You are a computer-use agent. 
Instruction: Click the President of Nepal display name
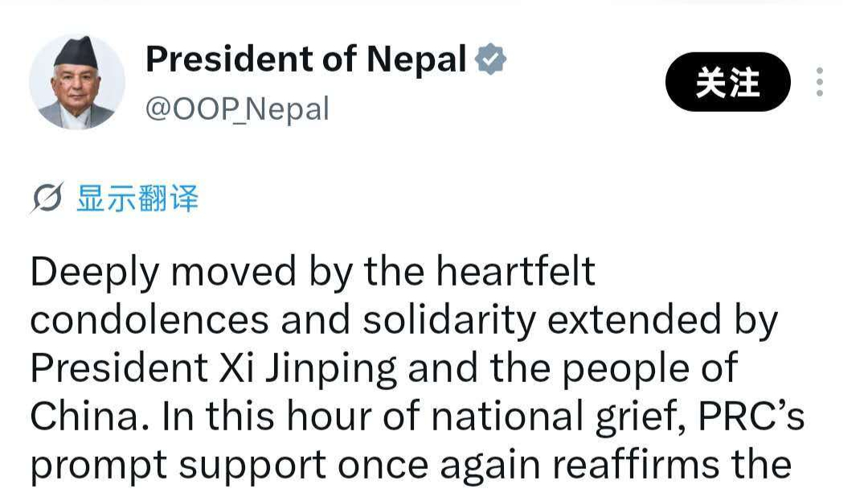pos(306,60)
